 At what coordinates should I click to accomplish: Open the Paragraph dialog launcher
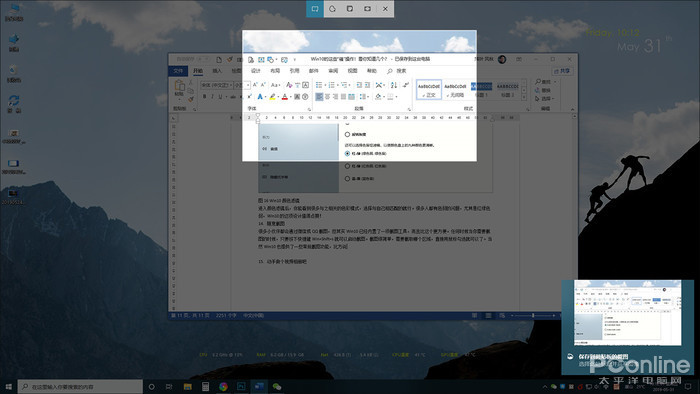[409, 109]
